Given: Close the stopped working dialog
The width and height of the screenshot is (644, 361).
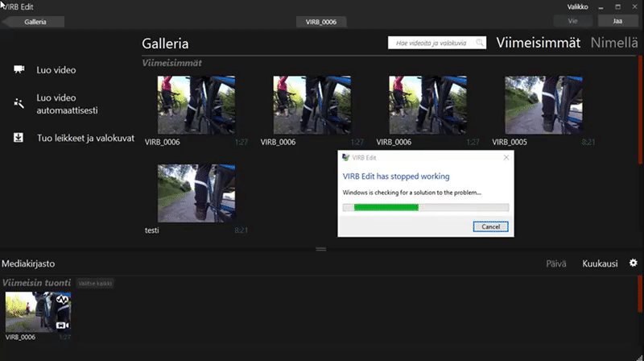Looking at the screenshot, I should click(x=506, y=157).
